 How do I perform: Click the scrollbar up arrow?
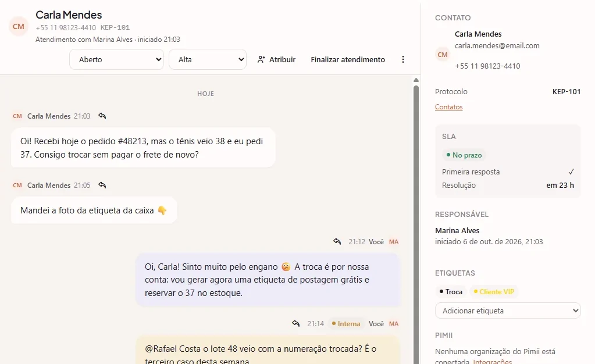416,80
